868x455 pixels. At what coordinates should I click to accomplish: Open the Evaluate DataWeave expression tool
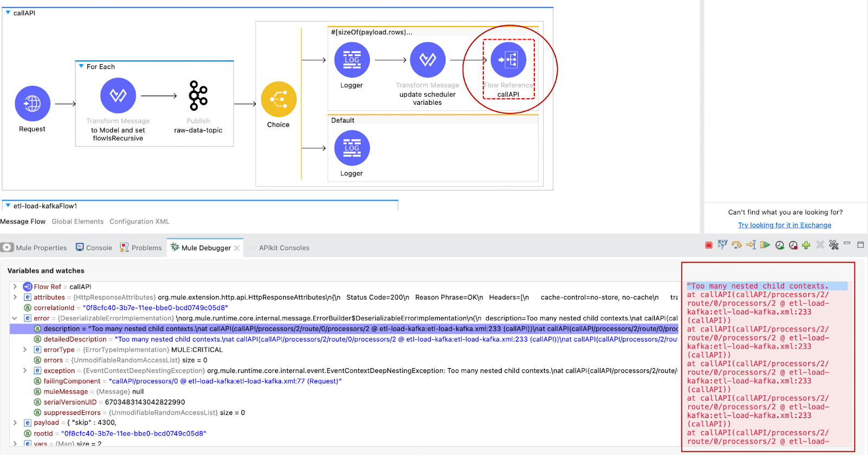[722, 245]
